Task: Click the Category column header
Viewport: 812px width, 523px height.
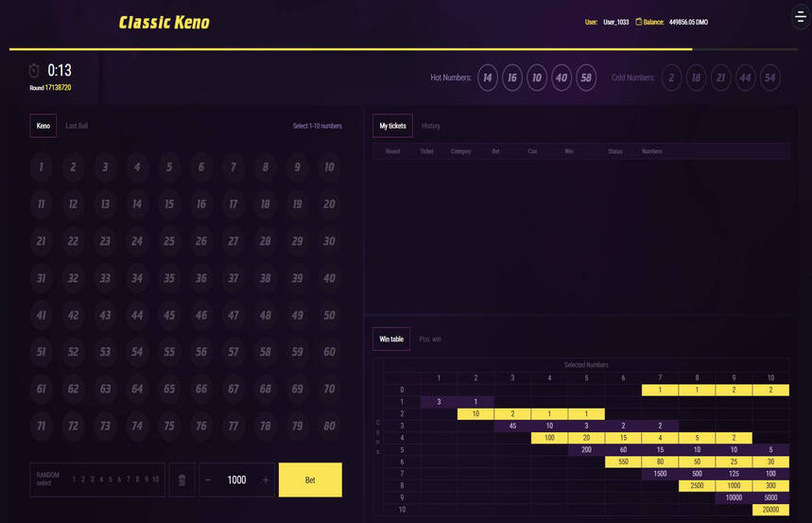Action: (460, 151)
